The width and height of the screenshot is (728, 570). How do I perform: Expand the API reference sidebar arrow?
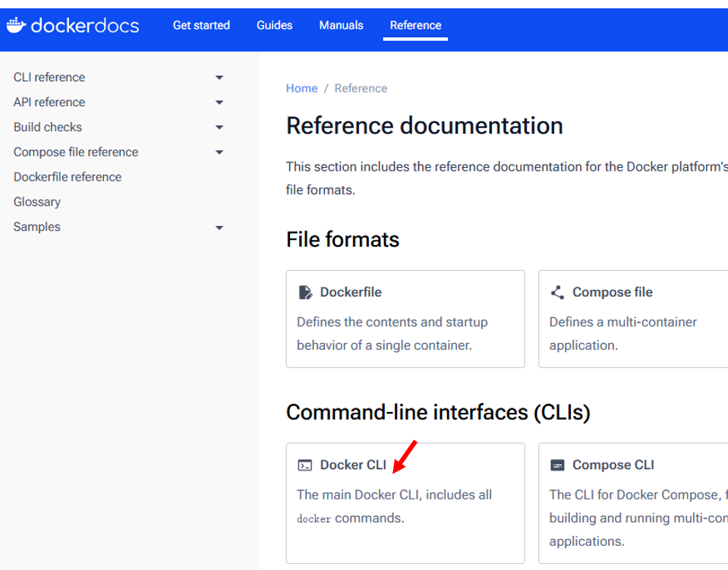[x=219, y=102]
